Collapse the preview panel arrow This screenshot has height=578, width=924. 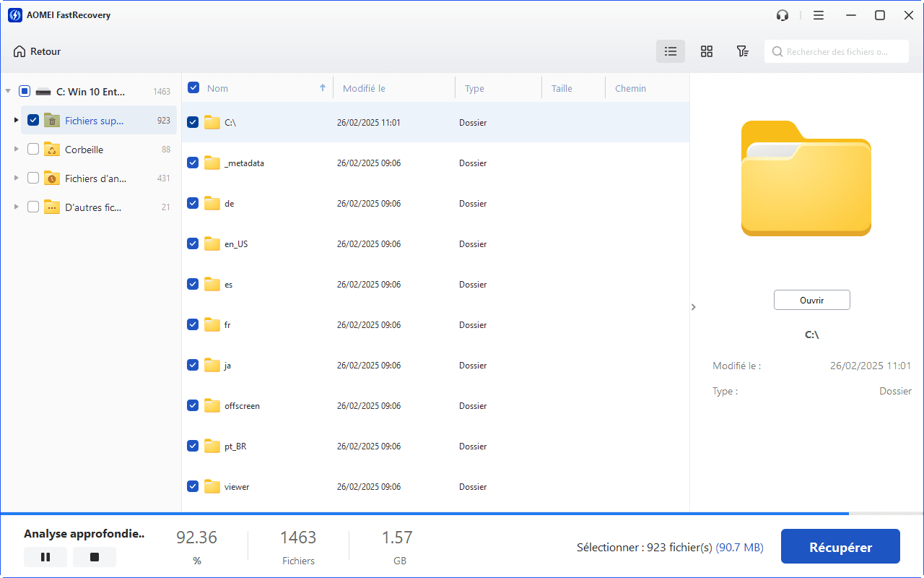[x=694, y=307]
